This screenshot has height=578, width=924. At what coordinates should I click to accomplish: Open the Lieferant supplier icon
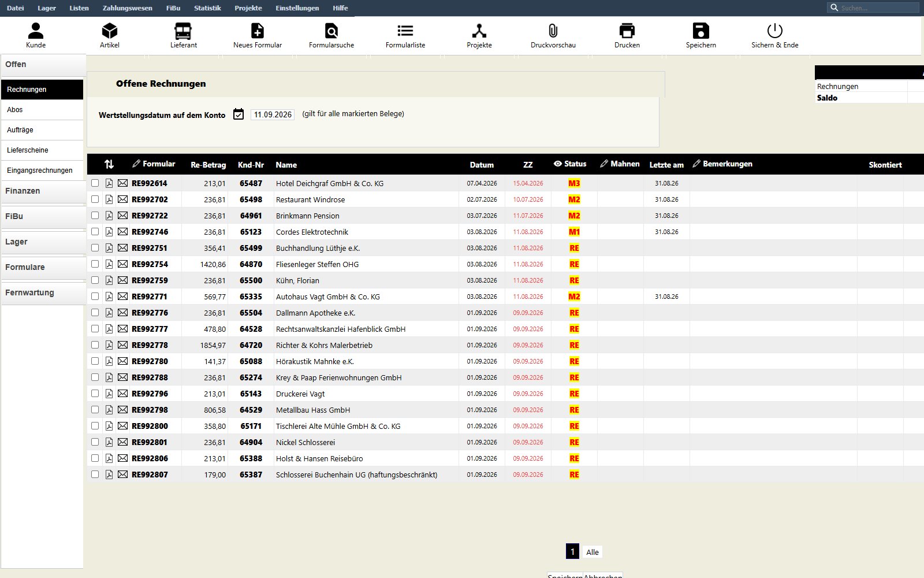[183, 31]
